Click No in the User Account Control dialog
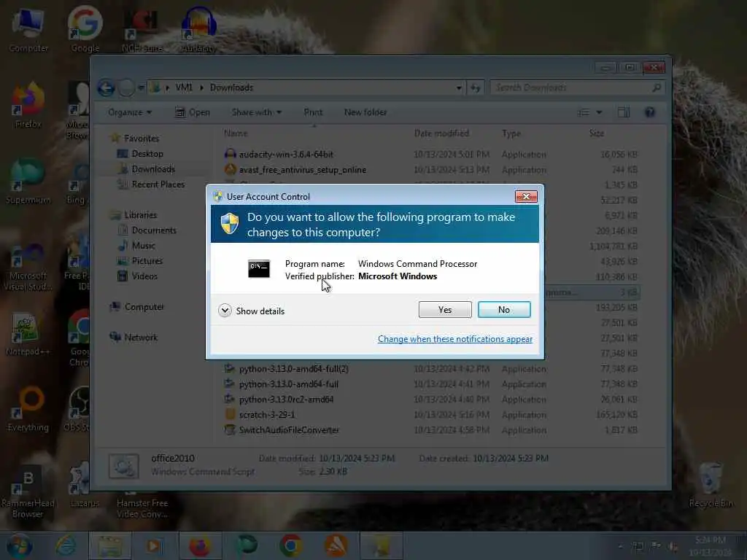The height and width of the screenshot is (560, 747). click(504, 309)
